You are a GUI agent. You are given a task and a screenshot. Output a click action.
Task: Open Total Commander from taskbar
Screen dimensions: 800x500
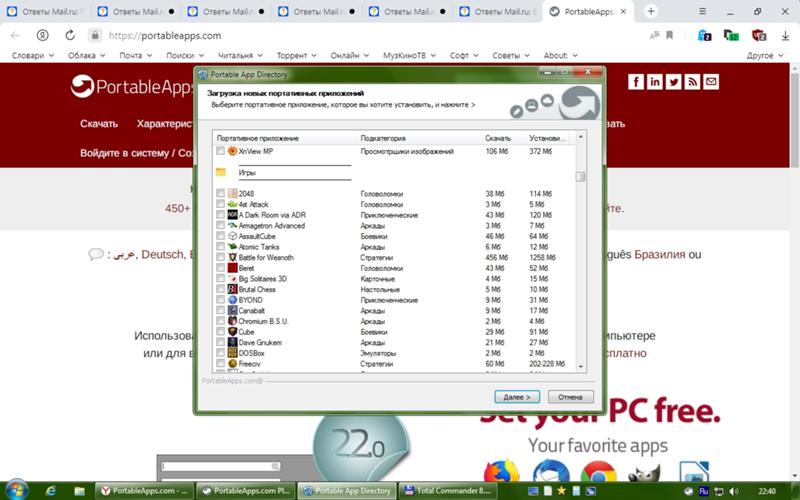click(446, 491)
